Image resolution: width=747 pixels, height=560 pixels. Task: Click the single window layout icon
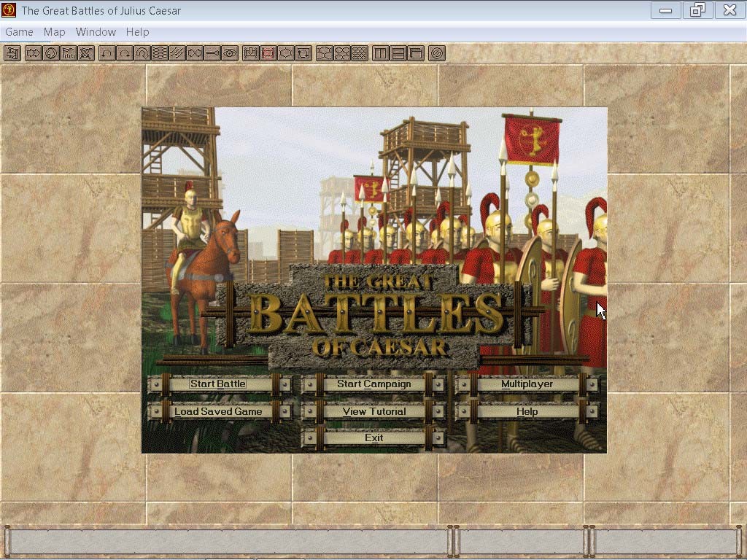tap(416, 52)
